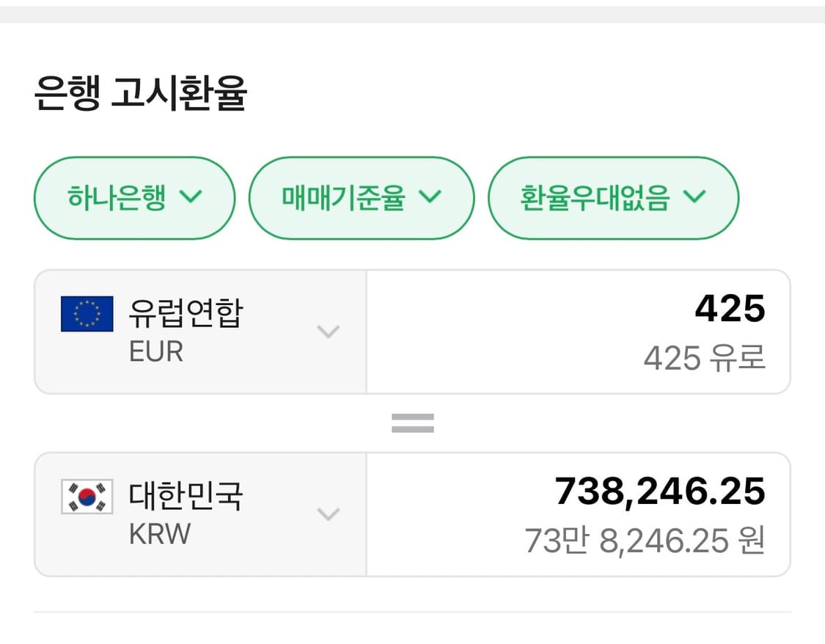Click the chevron inside the 하나은행 pill
Viewport: 825px width, 644px height.
pos(191,197)
